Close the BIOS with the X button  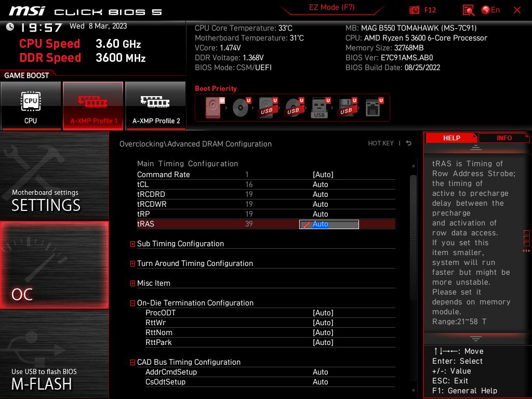(x=517, y=10)
